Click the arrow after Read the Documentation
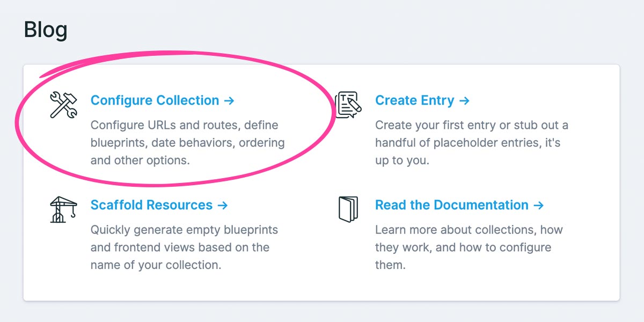 539,205
